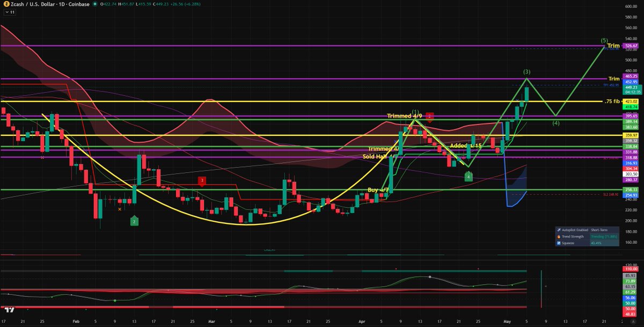This screenshot has height=327, width=644.
Task: Click the 'Trim' label at 465.25 line
Action: (613, 78)
